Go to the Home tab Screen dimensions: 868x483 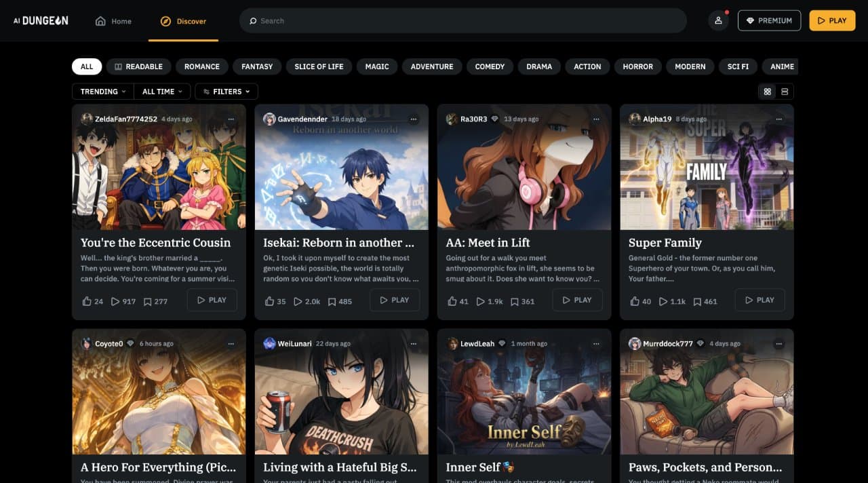[113, 21]
